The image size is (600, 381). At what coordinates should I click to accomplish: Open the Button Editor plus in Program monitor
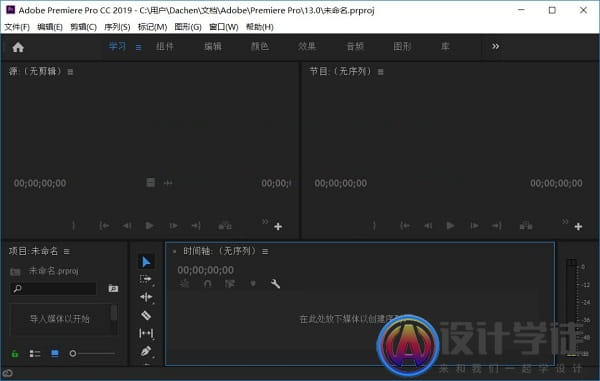click(x=578, y=227)
